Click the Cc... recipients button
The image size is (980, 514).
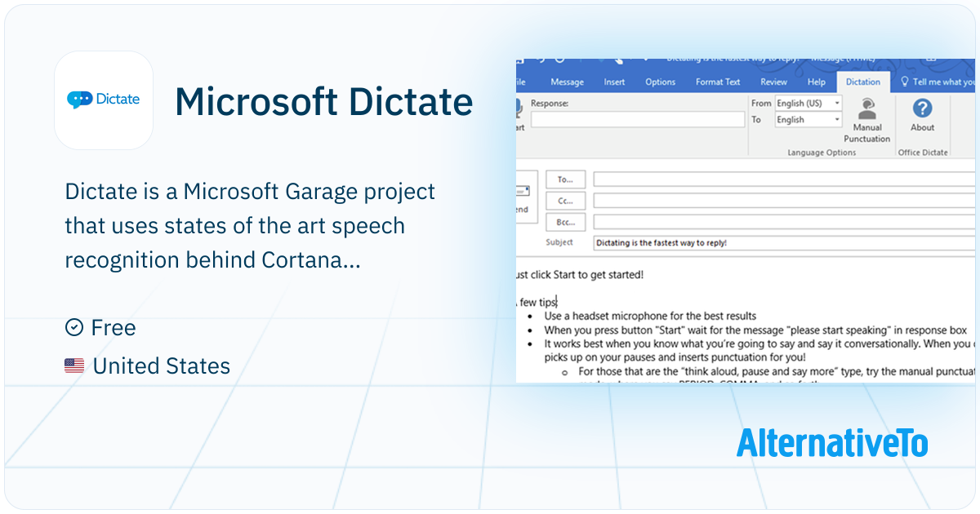pyautogui.click(x=565, y=201)
